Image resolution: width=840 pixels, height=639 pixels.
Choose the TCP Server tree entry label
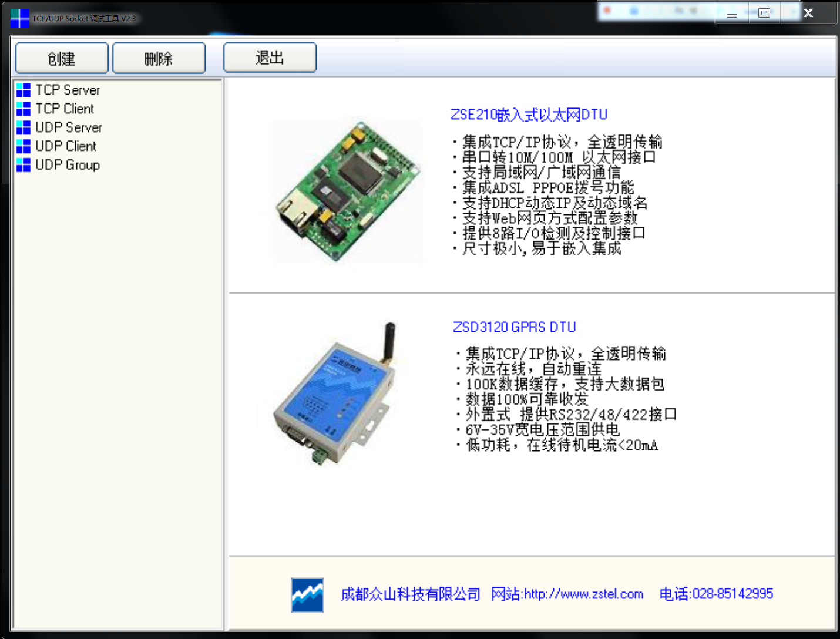(68, 90)
